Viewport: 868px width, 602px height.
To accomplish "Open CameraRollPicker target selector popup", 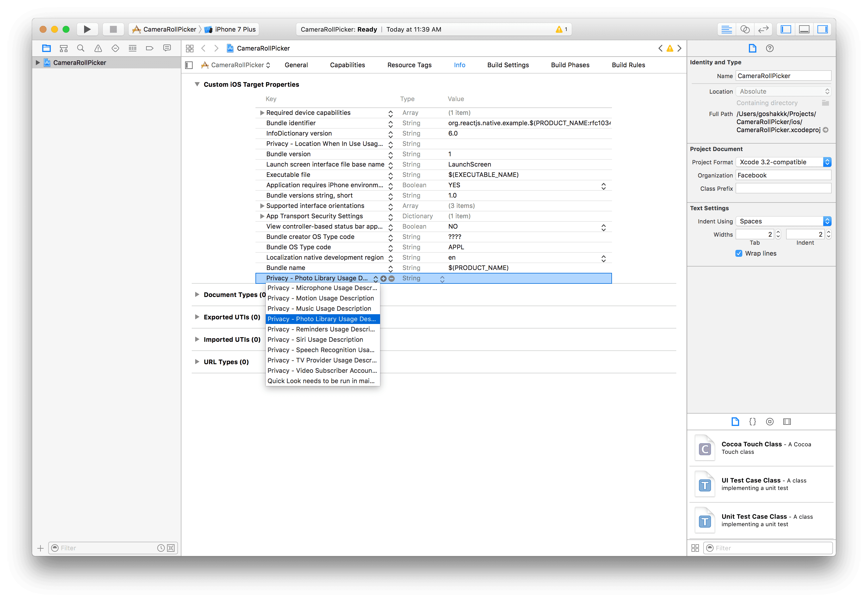I will pyautogui.click(x=236, y=65).
